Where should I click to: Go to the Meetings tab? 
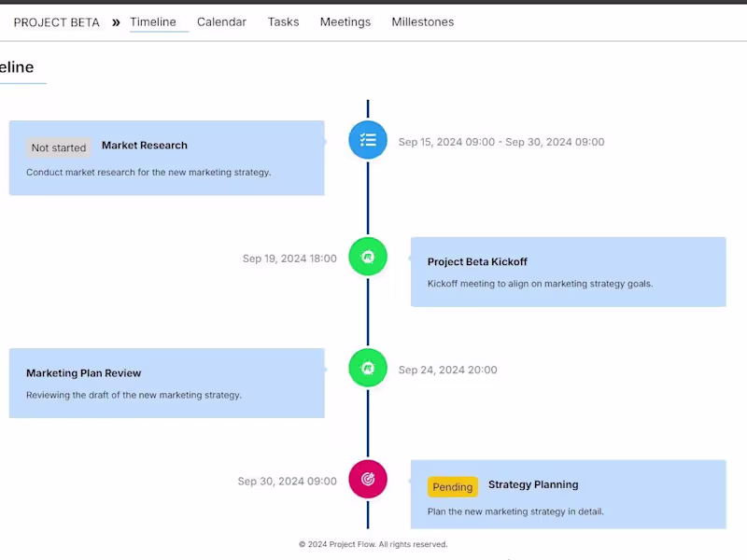345,21
